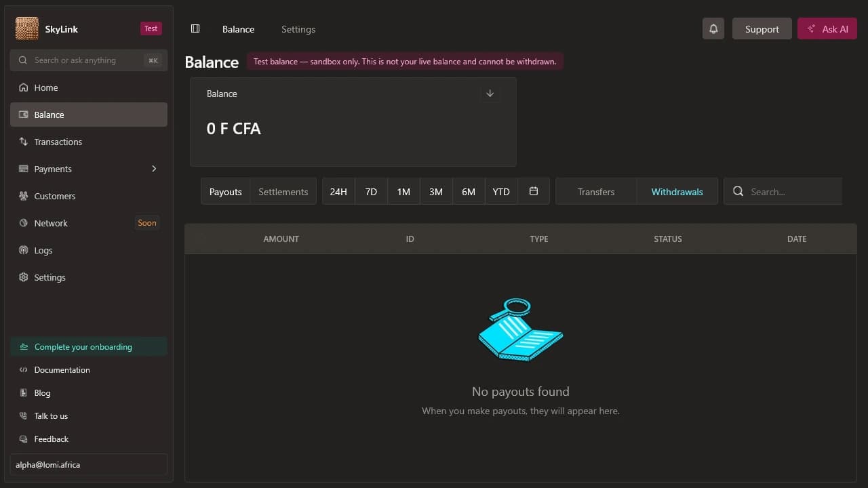Expand the Payments submenu chevron
The image size is (868, 488).
[x=154, y=169]
